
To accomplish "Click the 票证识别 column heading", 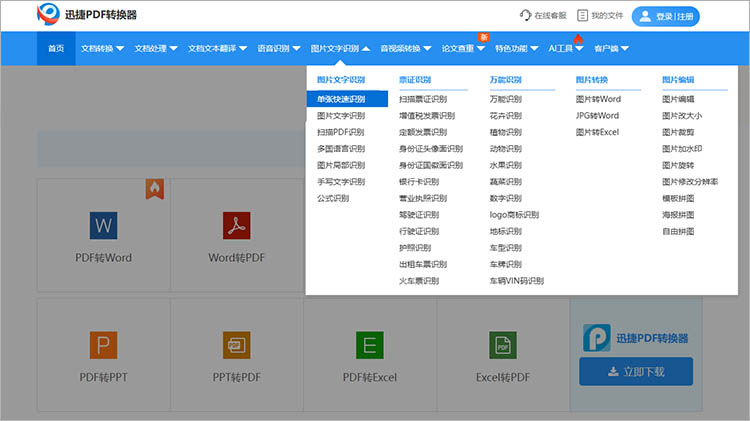I will coord(415,80).
